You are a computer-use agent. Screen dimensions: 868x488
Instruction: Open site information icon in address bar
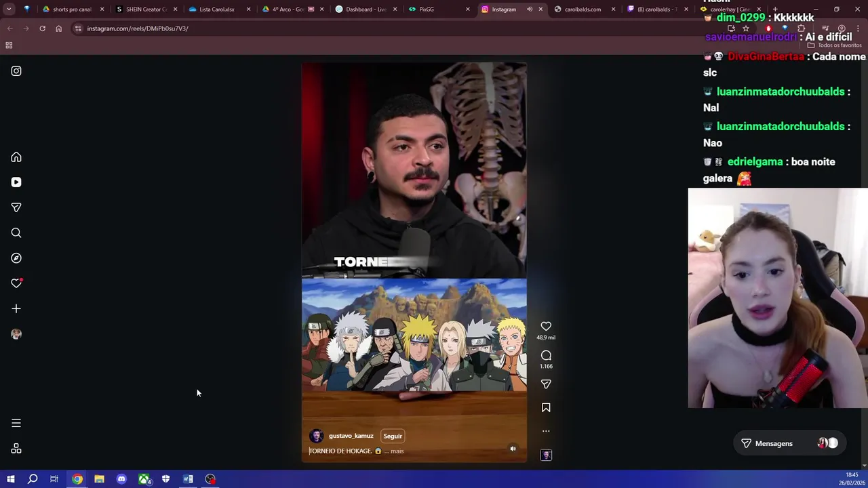click(78, 28)
